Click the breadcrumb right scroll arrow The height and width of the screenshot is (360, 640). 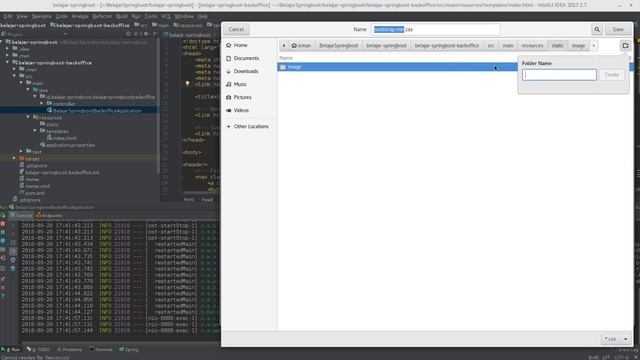[593, 46]
